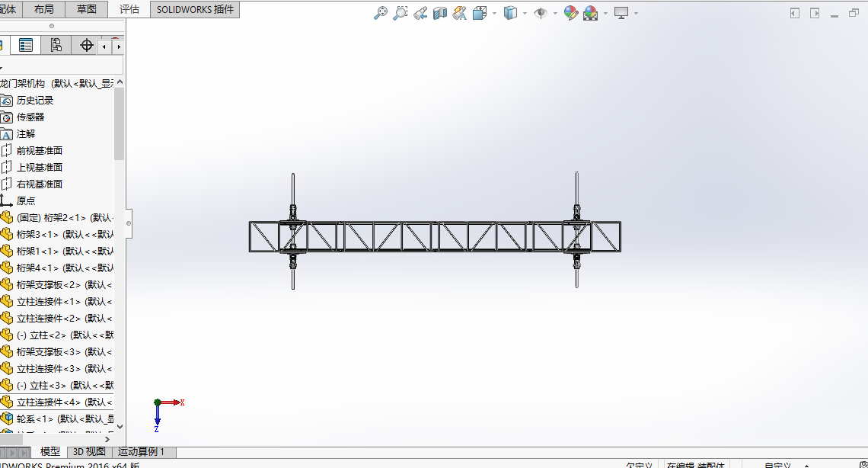This screenshot has height=468, width=868.
Task: Open the DimXpertManager crosshair tab
Action: click(x=86, y=46)
